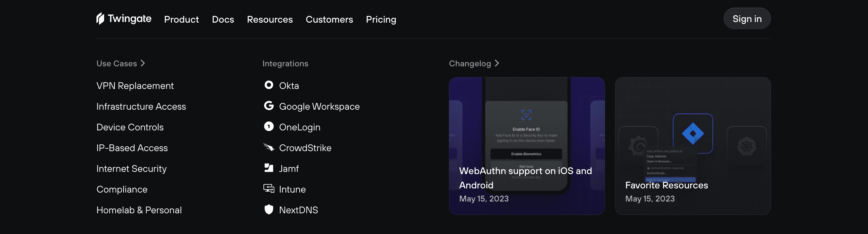Open the Internet Security use case
The width and height of the screenshot is (868, 234).
(131, 169)
